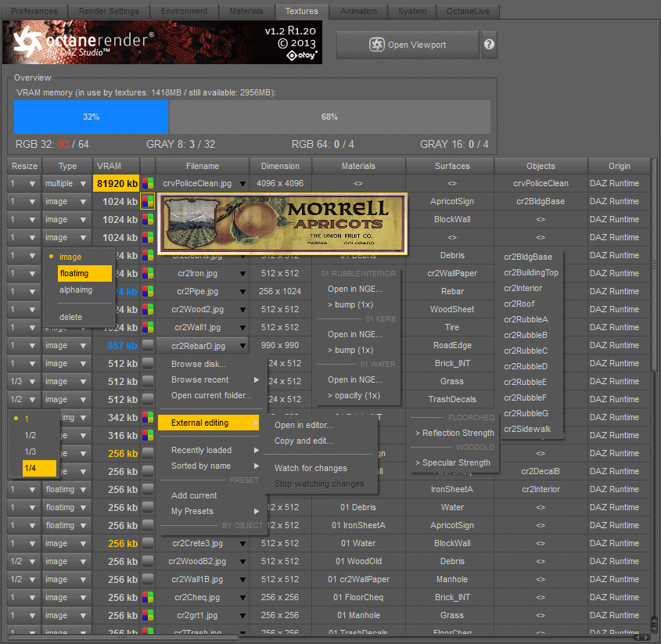
Task: Click the VRAM column header
Action: click(x=116, y=166)
